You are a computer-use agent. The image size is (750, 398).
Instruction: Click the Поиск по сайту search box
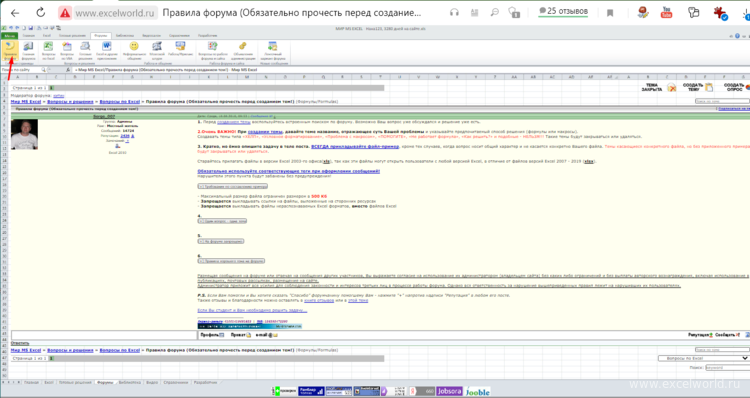coord(21,70)
